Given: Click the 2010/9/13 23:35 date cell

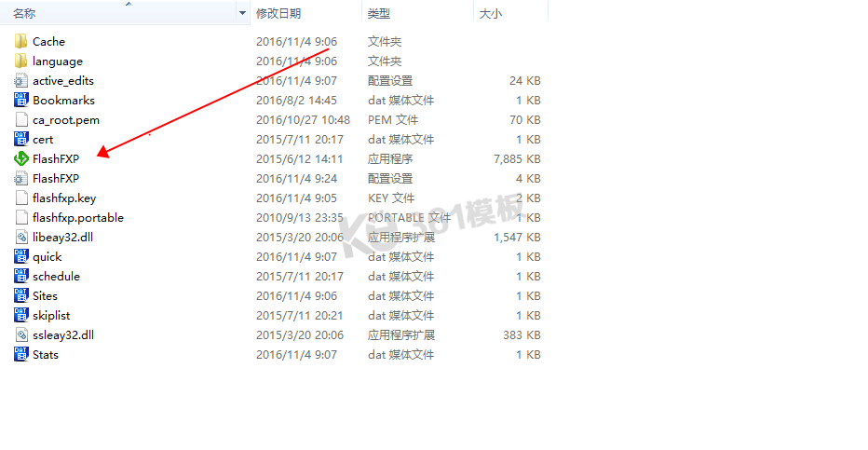Looking at the screenshot, I should click(x=300, y=217).
